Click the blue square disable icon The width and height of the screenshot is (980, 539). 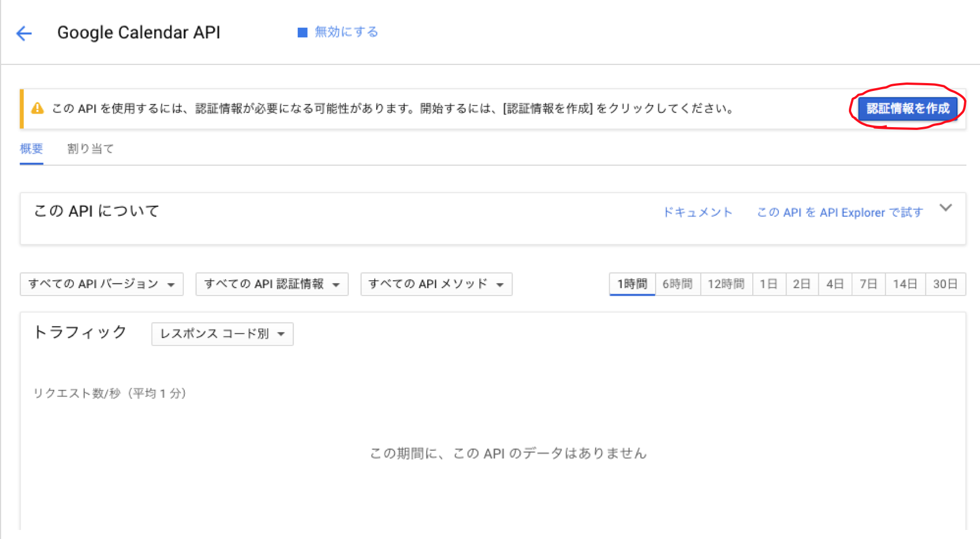click(302, 32)
